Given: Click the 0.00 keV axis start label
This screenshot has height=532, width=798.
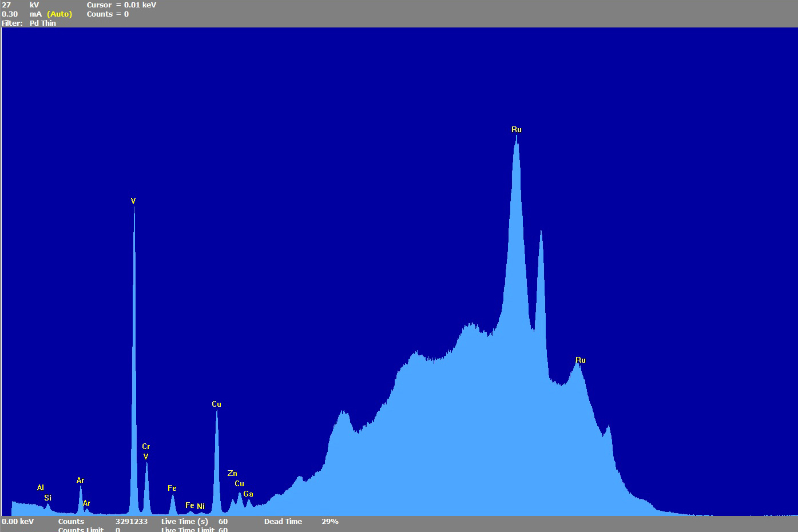Looking at the screenshot, I should (x=18, y=521).
